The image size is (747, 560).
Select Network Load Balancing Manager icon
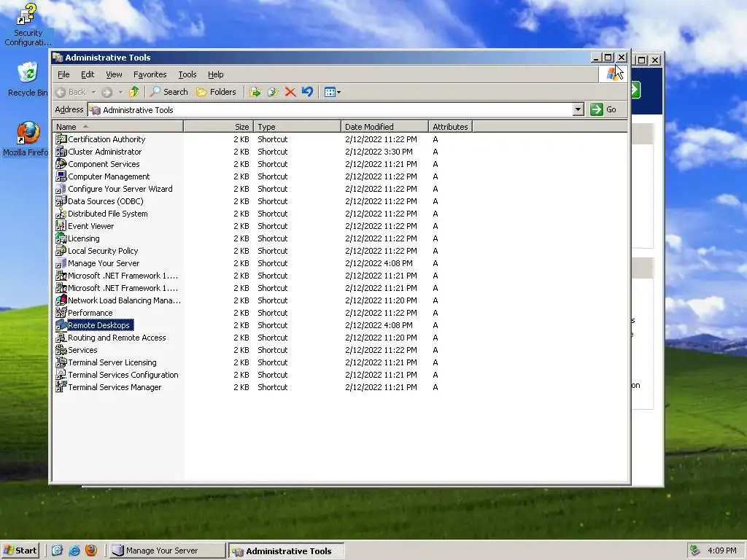(61, 300)
